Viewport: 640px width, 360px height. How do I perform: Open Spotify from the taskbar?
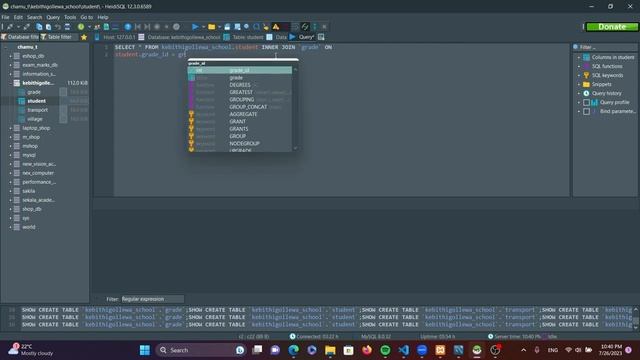tap(385, 350)
